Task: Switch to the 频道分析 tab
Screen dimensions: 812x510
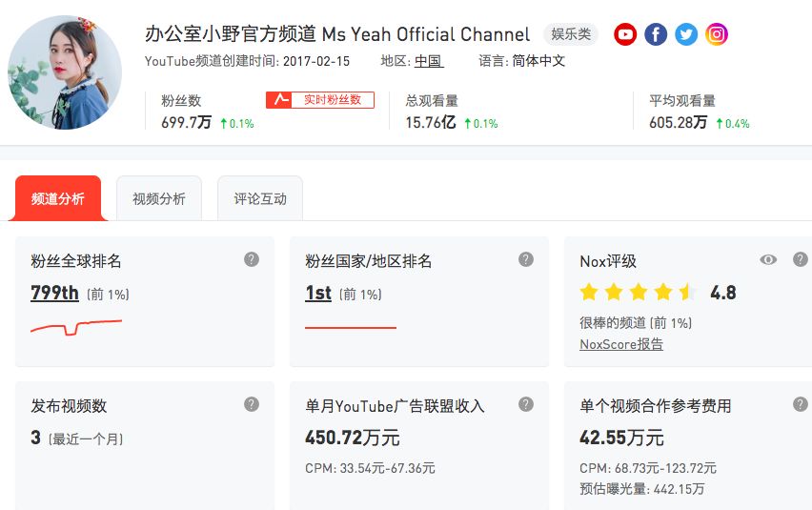Action: pyautogui.click(x=58, y=199)
